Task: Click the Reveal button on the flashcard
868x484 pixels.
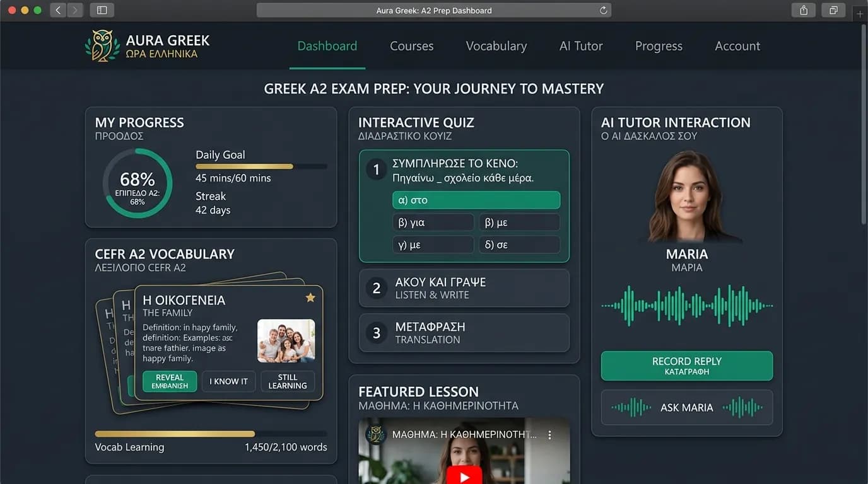Action: click(x=170, y=381)
